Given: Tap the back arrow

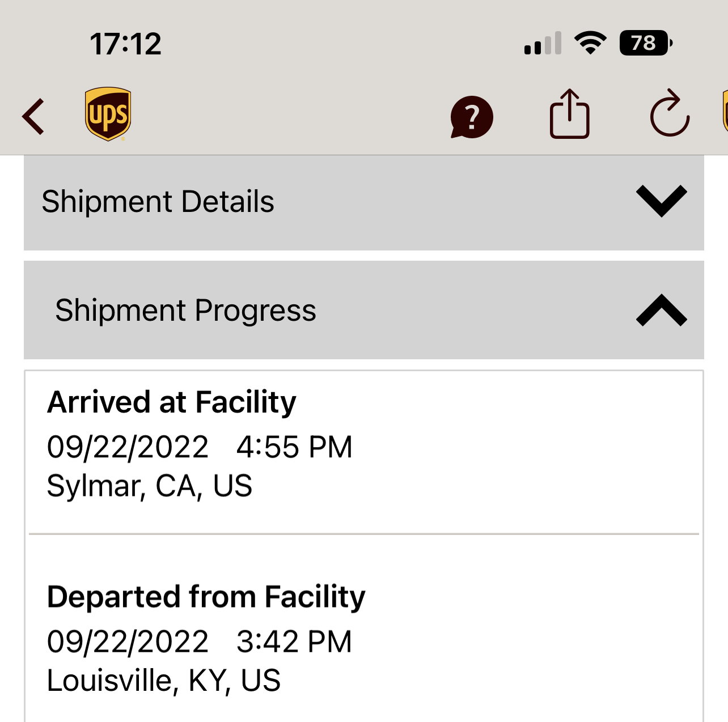Looking at the screenshot, I should coord(33,117).
